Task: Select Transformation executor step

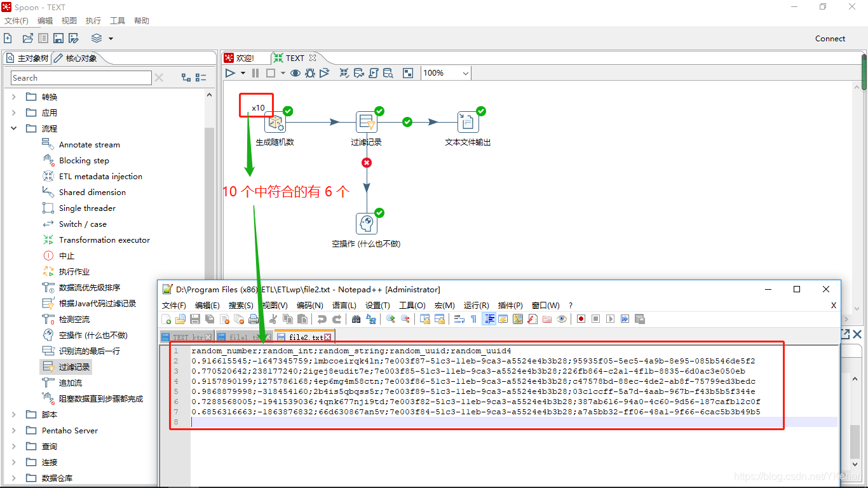Action: pyautogui.click(x=104, y=240)
